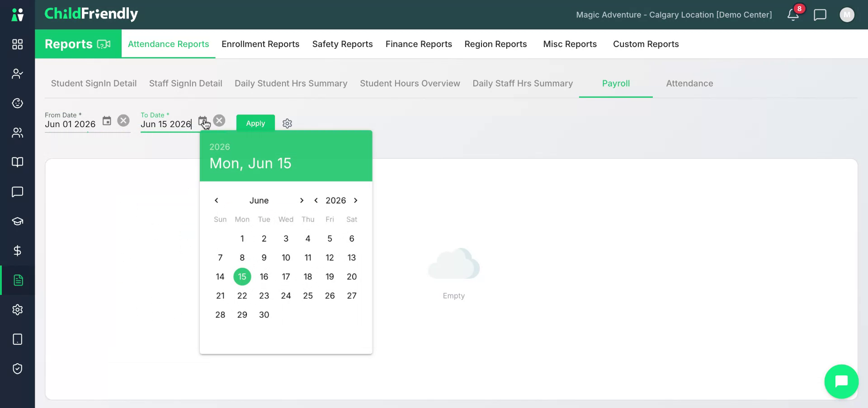Switch to the Finance Reports tab
The width and height of the screenshot is (868, 408).
[x=419, y=44]
